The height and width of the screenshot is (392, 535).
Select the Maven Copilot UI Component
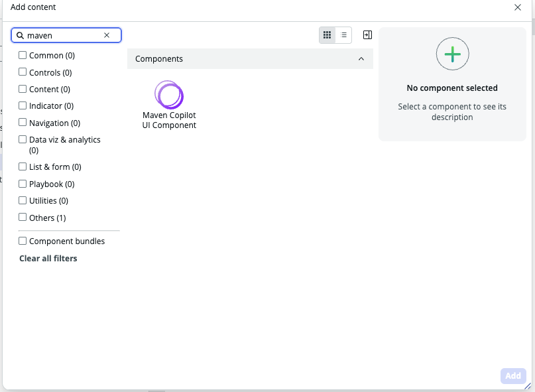pyautogui.click(x=168, y=95)
